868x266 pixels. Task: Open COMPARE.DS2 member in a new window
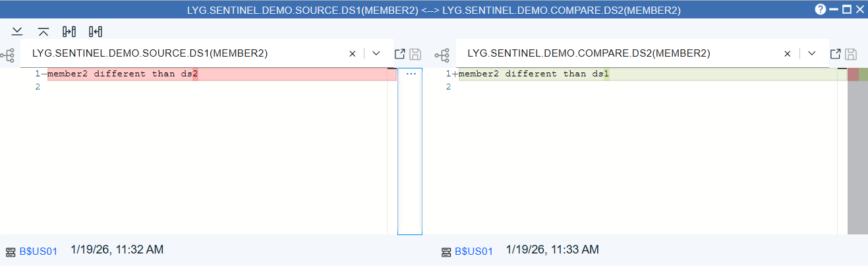coord(835,54)
